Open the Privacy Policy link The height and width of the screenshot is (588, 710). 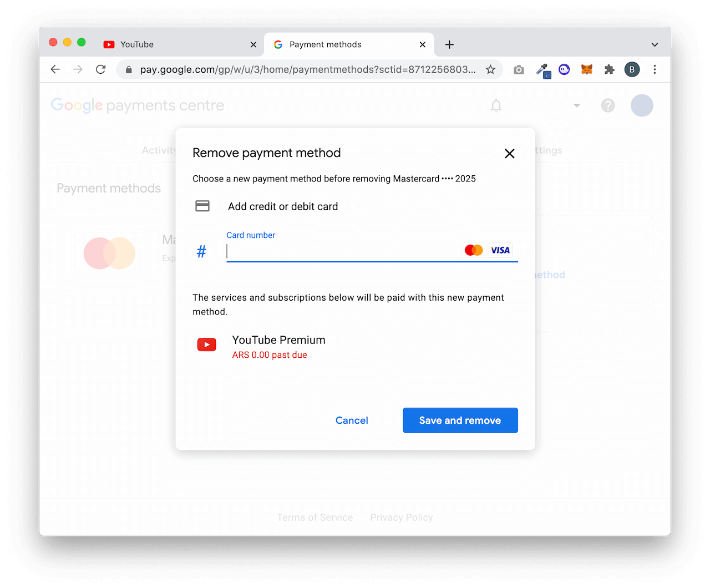click(x=402, y=518)
